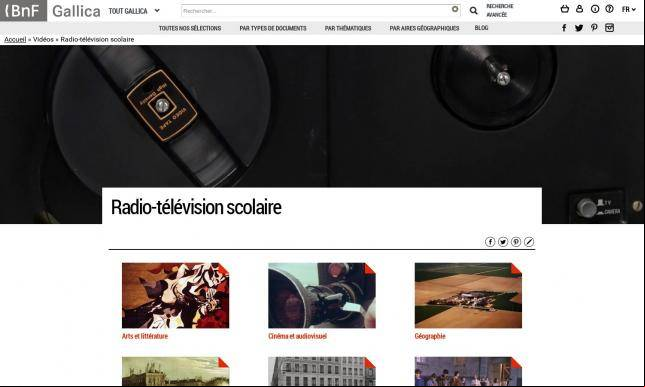Open the FR language dropdown
This screenshot has height=387, width=645.
pos(629,9)
